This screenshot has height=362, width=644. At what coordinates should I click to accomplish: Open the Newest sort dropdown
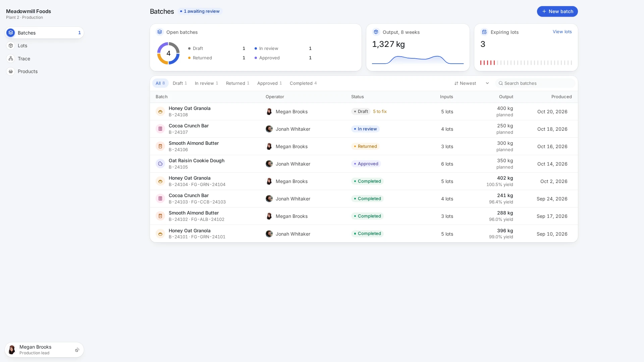[472, 83]
